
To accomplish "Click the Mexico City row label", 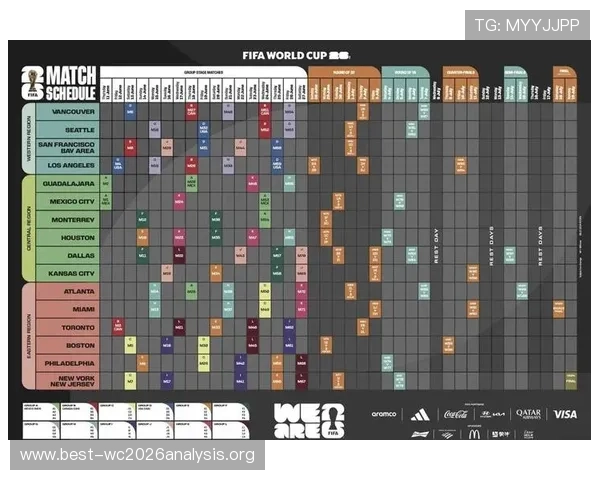I will pyautogui.click(x=68, y=201).
